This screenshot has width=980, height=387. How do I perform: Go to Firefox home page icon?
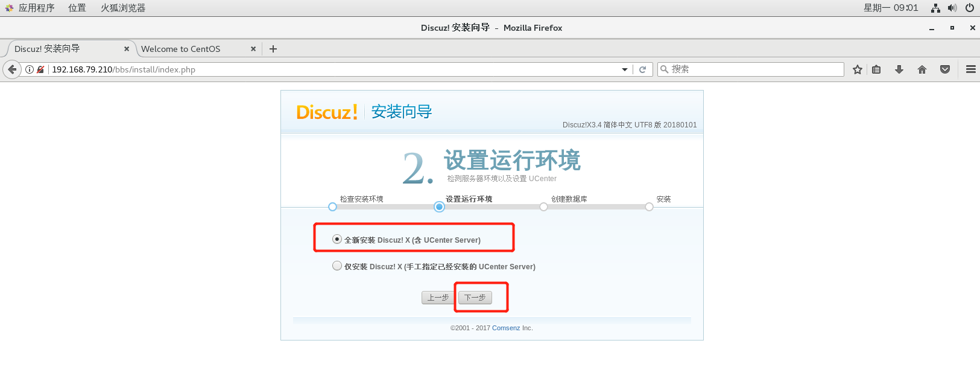click(922, 69)
